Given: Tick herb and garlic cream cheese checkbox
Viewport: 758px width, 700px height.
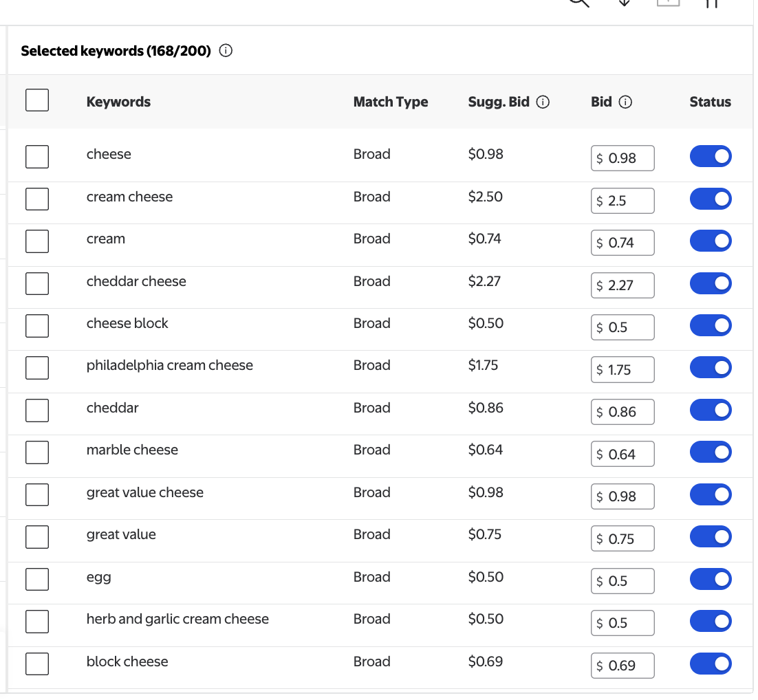Looking at the screenshot, I should point(37,622).
